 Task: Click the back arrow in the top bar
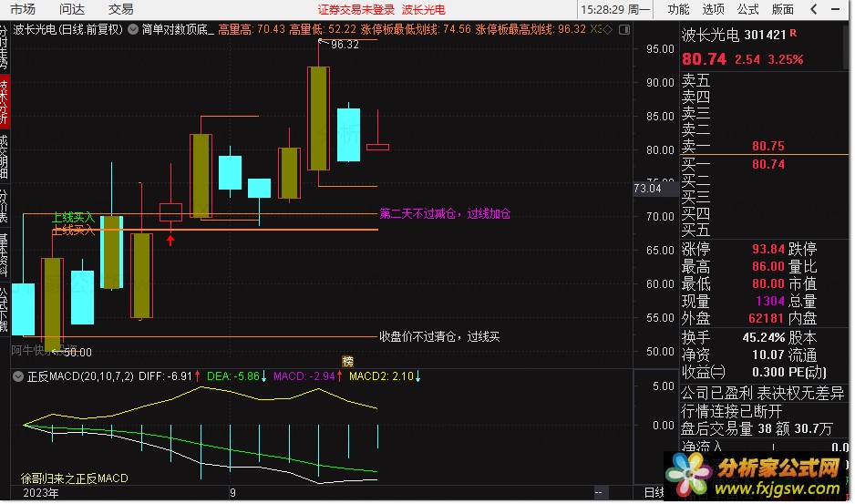pyautogui.click(x=814, y=9)
